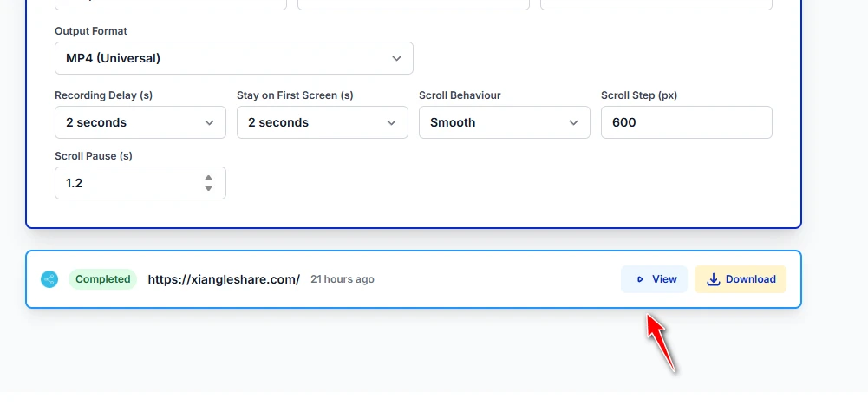Open the Stay on First Screen dropdown

click(322, 122)
